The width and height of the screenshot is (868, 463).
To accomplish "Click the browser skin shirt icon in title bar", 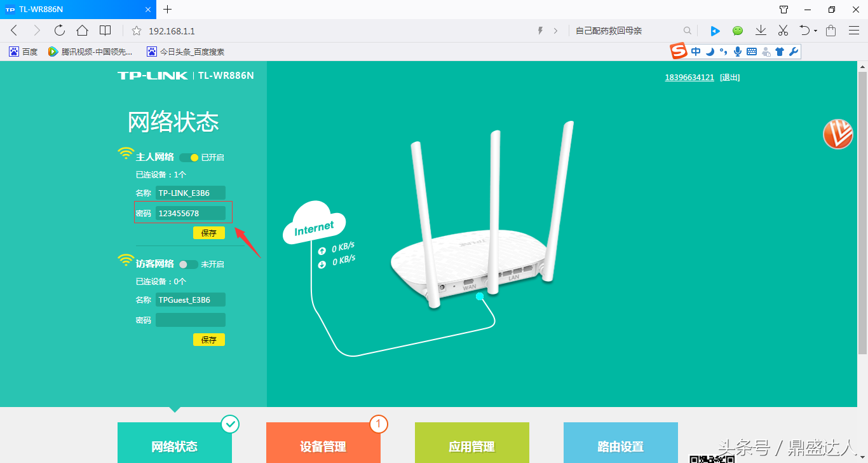I will [784, 10].
